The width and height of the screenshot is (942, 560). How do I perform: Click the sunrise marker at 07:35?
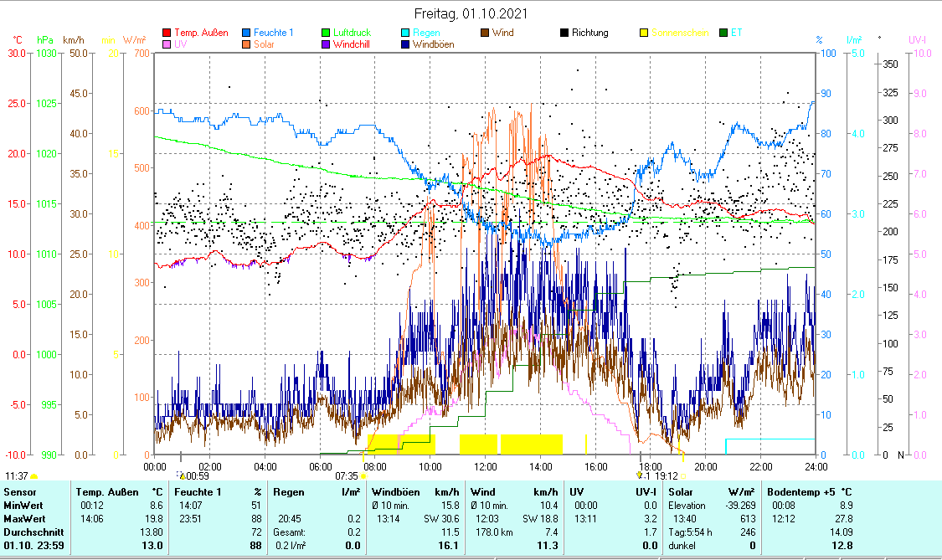(x=363, y=475)
